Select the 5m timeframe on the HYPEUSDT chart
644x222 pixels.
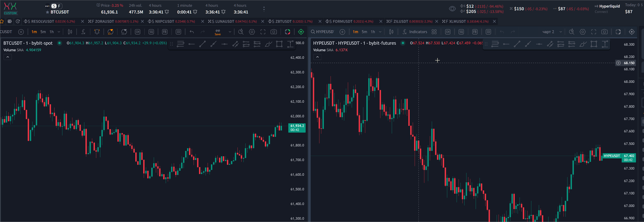[x=364, y=32]
